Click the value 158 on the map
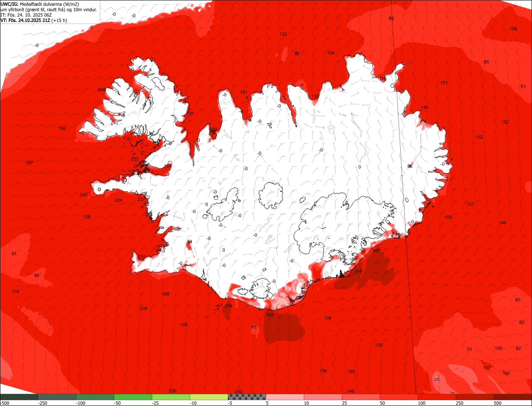Viewport: 532px width, 406px height. point(184,325)
